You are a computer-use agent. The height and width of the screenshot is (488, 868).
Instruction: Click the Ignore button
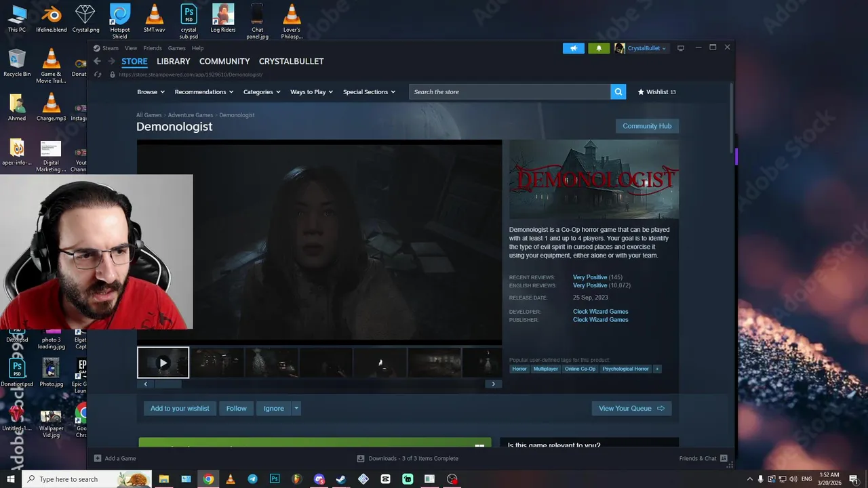274,408
